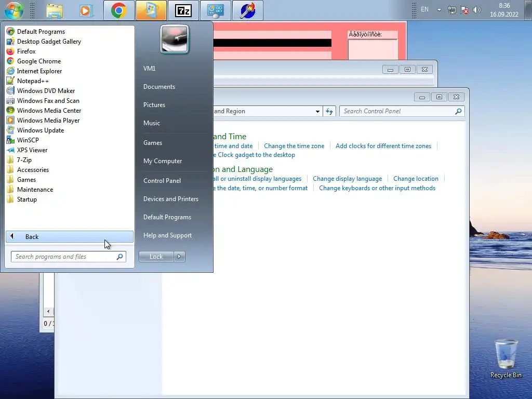532x399 pixels.
Task: Click the Lock button
Action: pos(156,257)
